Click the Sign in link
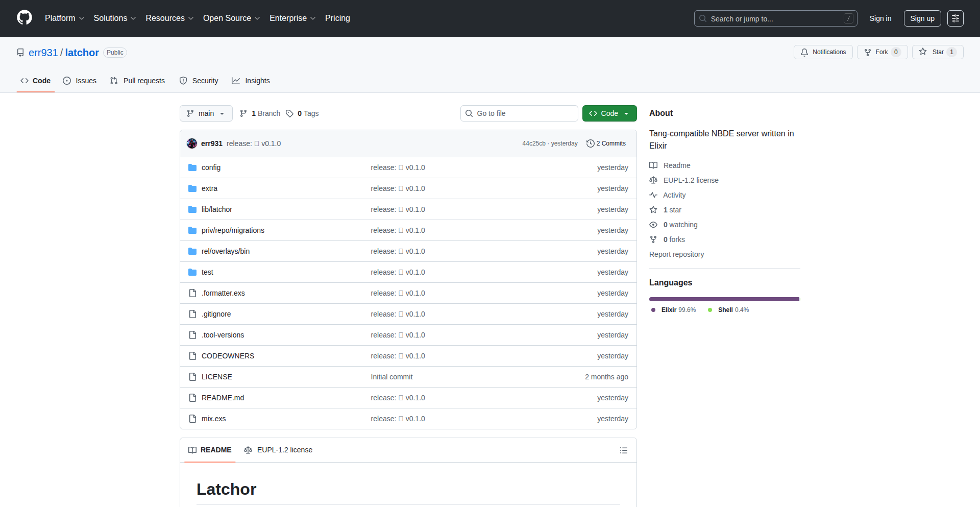 click(880, 18)
